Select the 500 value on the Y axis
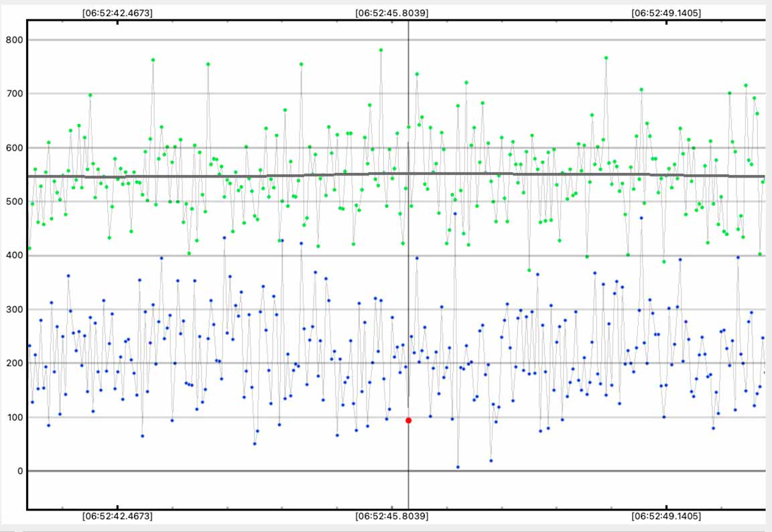 click(13, 202)
